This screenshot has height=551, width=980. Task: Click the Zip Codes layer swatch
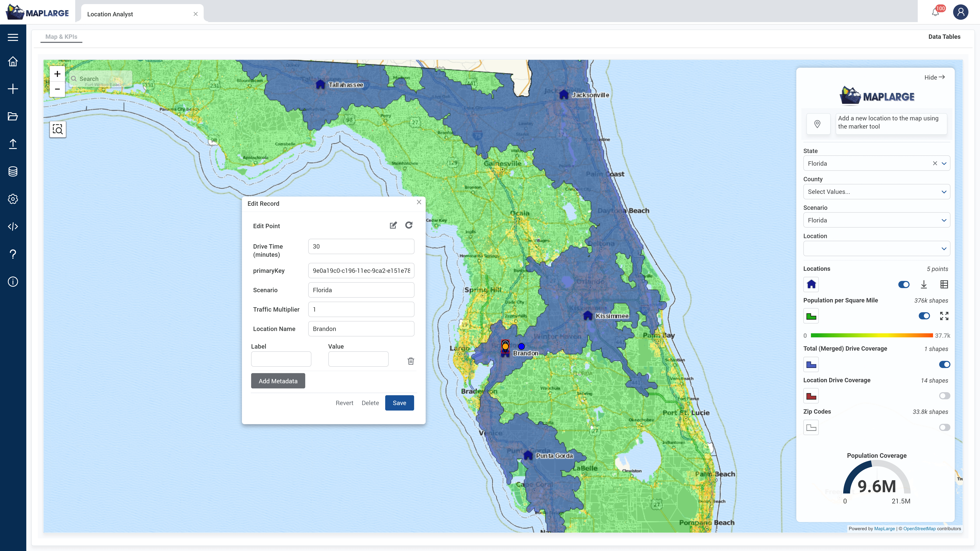[x=811, y=427]
